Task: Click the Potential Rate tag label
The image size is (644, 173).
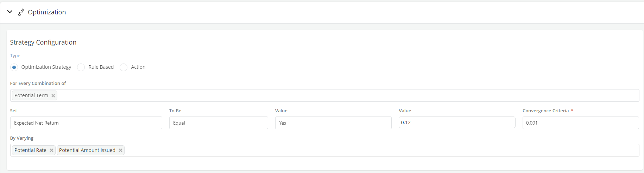Action: pos(30,150)
